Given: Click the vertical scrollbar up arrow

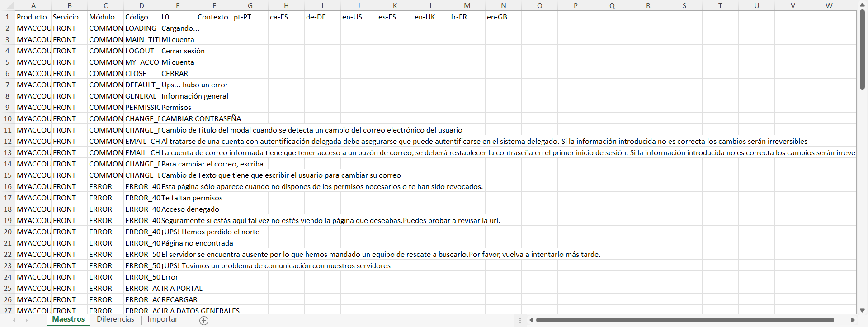Looking at the screenshot, I should pyautogui.click(x=862, y=5).
